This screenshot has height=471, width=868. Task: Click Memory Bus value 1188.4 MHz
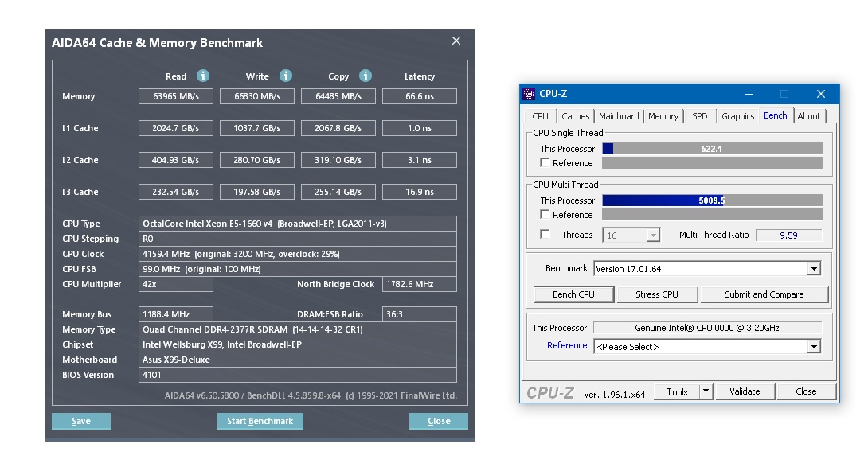click(x=176, y=314)
